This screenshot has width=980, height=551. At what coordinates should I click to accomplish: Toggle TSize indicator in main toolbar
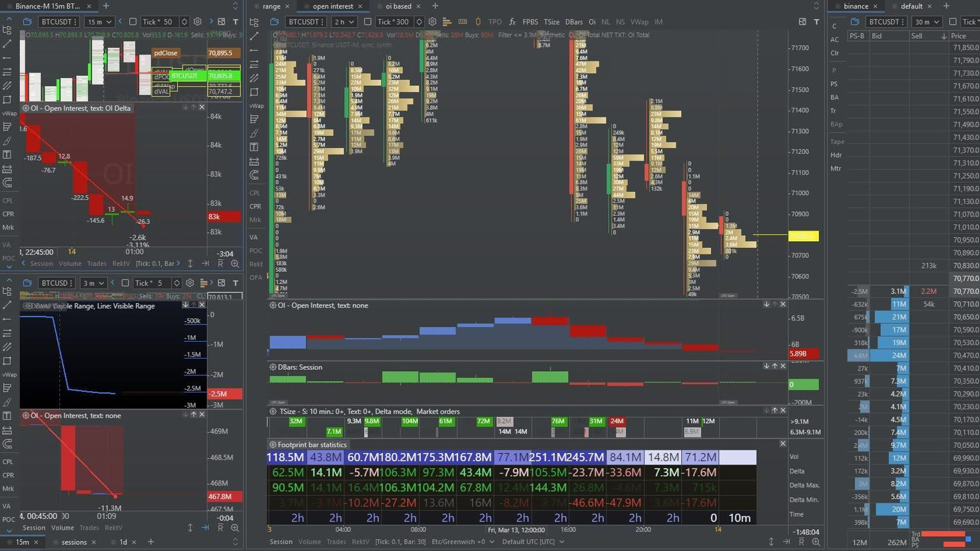click(551, 22)
